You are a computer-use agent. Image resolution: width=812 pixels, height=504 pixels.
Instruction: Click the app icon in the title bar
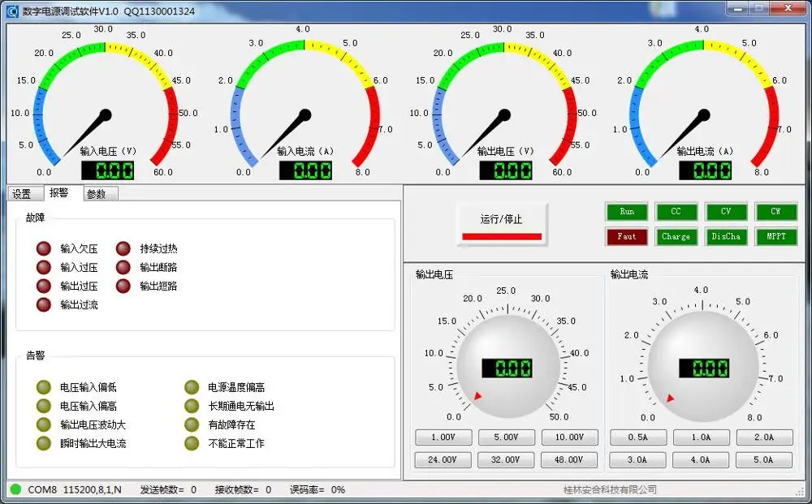12,11
